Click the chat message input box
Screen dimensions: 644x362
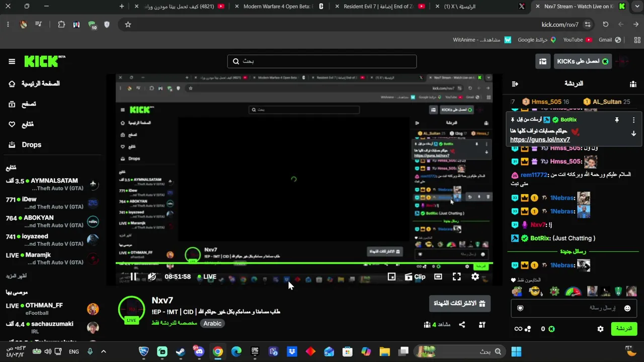coord(574,308)
